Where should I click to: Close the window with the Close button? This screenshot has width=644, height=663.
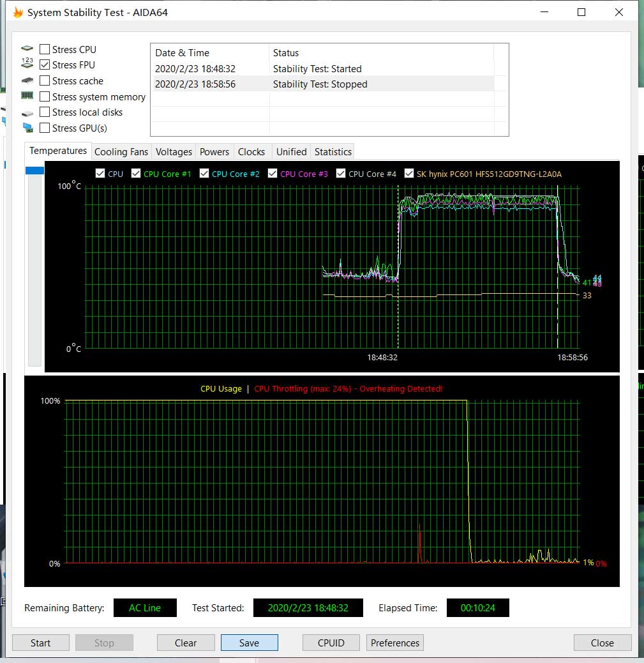click(603, 643)
